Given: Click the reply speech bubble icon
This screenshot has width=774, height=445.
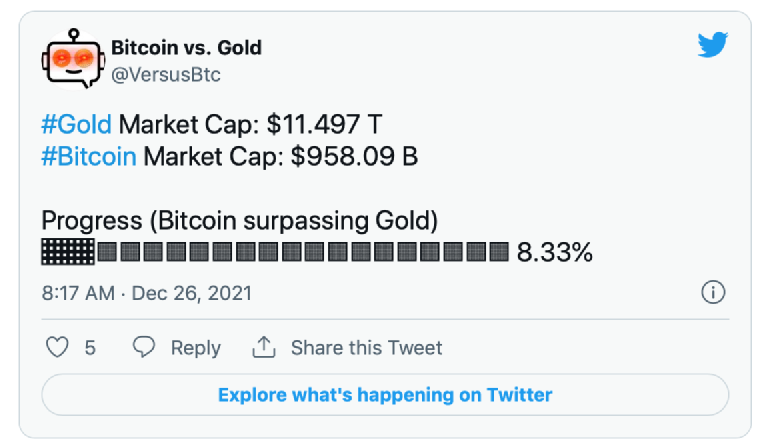Looking at the screenshot, I should click(x=144, y=347).
